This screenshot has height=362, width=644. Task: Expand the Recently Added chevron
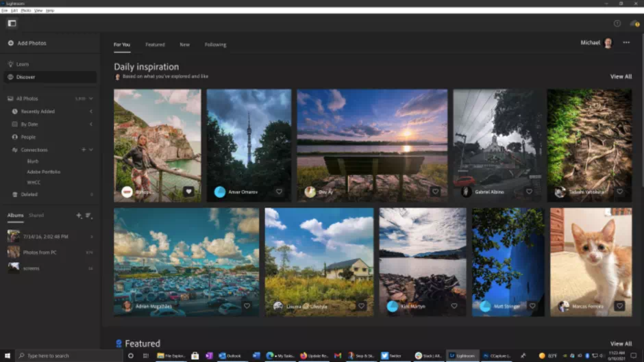[90, 112]
